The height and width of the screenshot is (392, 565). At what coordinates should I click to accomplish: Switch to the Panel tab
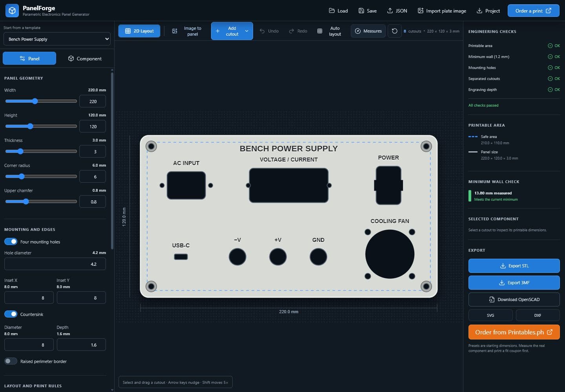click(x=29, y=58)
